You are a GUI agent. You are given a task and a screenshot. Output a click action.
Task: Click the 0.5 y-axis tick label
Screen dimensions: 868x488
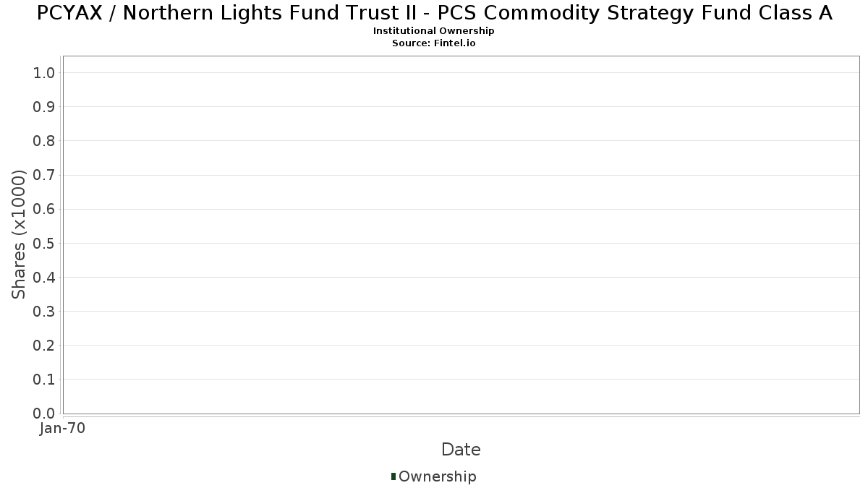(x=44, y=243)
